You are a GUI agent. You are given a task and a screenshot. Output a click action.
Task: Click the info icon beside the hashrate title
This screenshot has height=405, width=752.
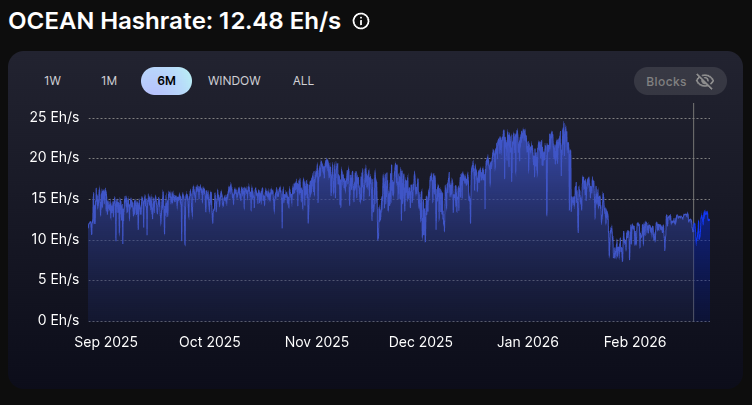[361, 21]
